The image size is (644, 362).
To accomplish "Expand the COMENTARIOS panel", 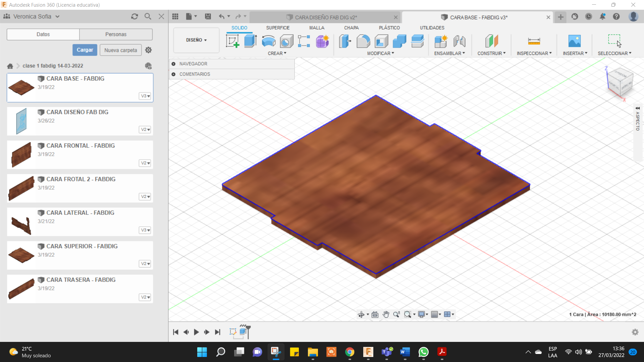I will [173, 74].
